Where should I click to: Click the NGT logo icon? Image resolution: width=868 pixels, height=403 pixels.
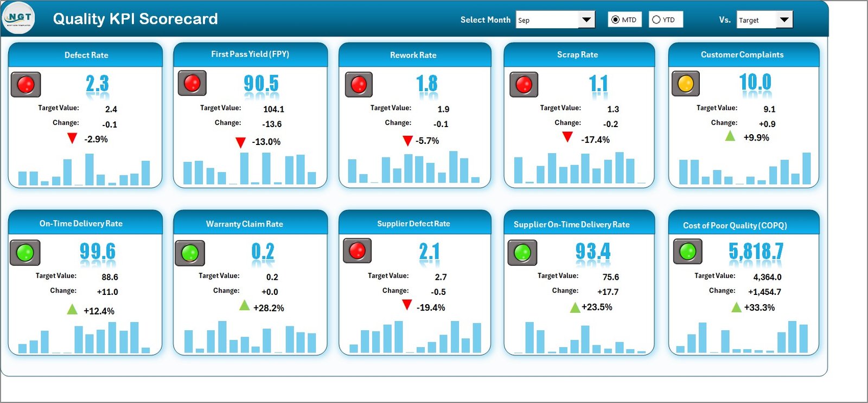coord(19,18)
